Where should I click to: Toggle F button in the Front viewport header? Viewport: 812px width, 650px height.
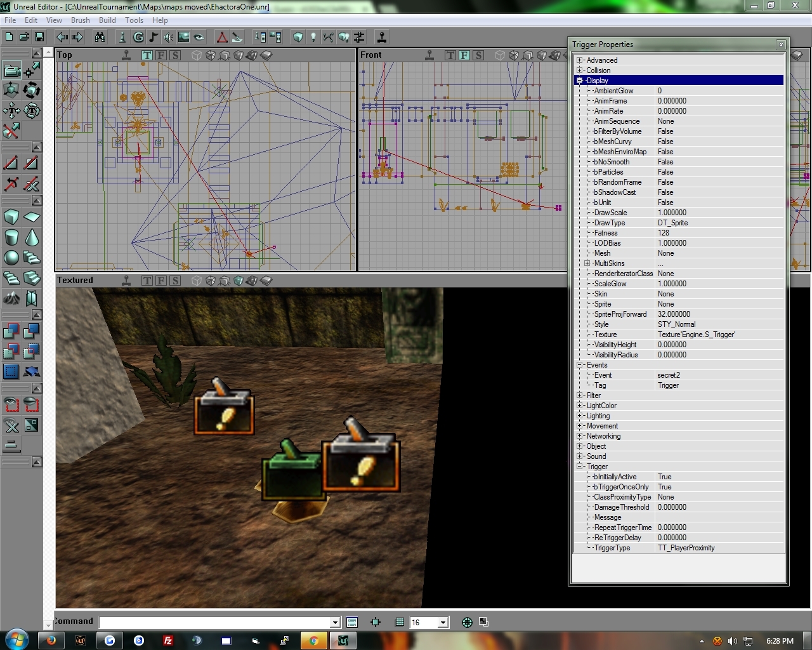pos(464,55)
